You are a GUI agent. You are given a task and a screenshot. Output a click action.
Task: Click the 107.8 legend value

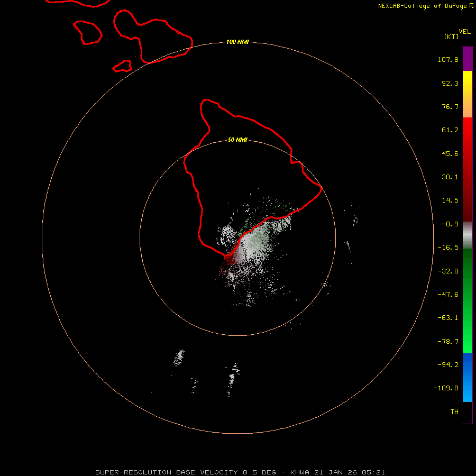tap(448, 59)
